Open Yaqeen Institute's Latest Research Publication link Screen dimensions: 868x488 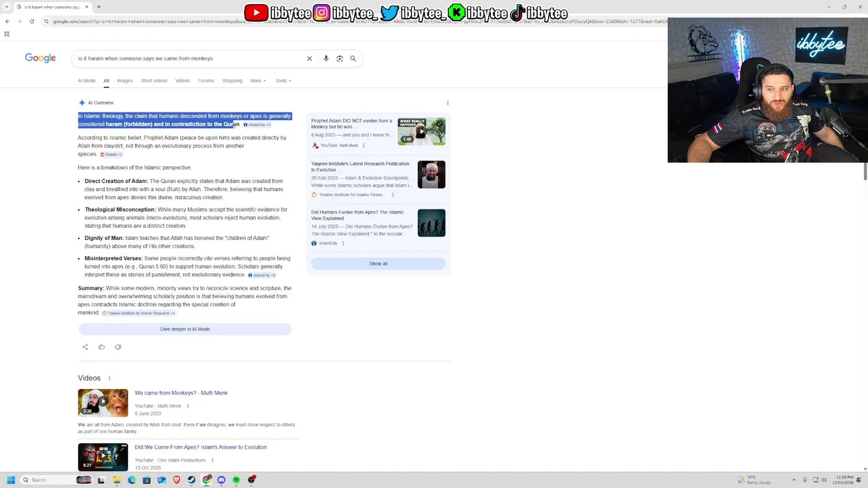point(361,167)
